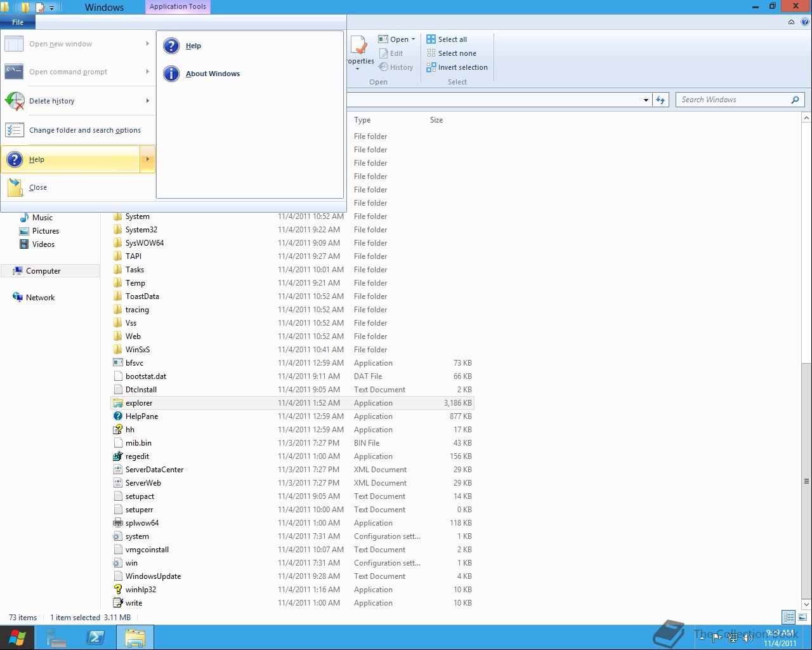Switch to Details view icon in status bar
This screenshot has height=650, width=812.
(x=789, y=617)
